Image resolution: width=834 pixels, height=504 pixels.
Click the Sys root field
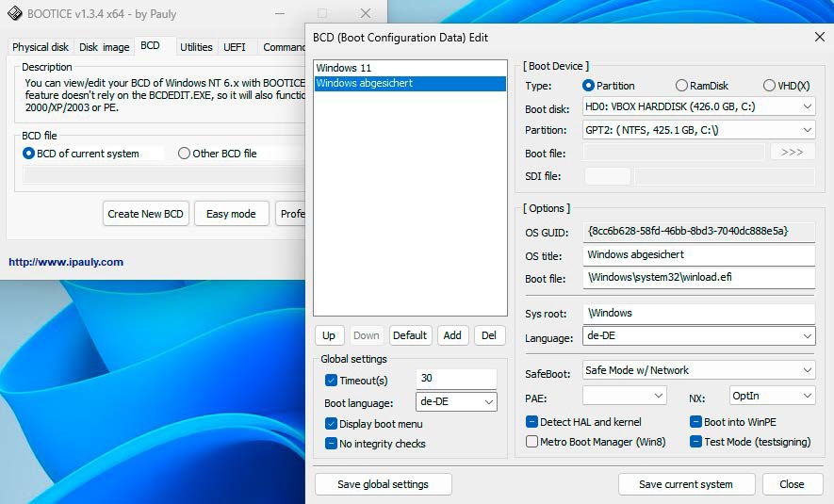coord(699,314)
